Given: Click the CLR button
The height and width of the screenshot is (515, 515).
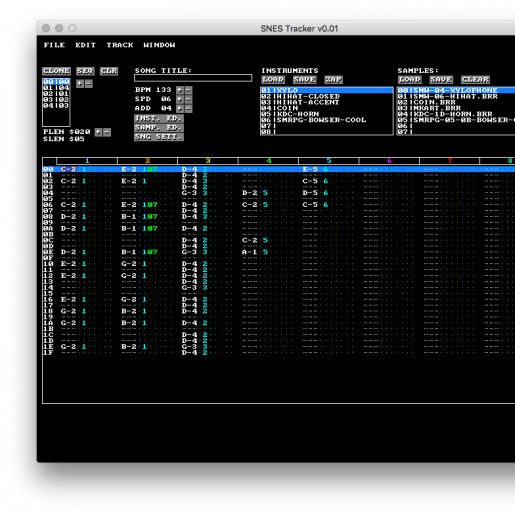Looking at the screenshot, I should coord(109,71).
